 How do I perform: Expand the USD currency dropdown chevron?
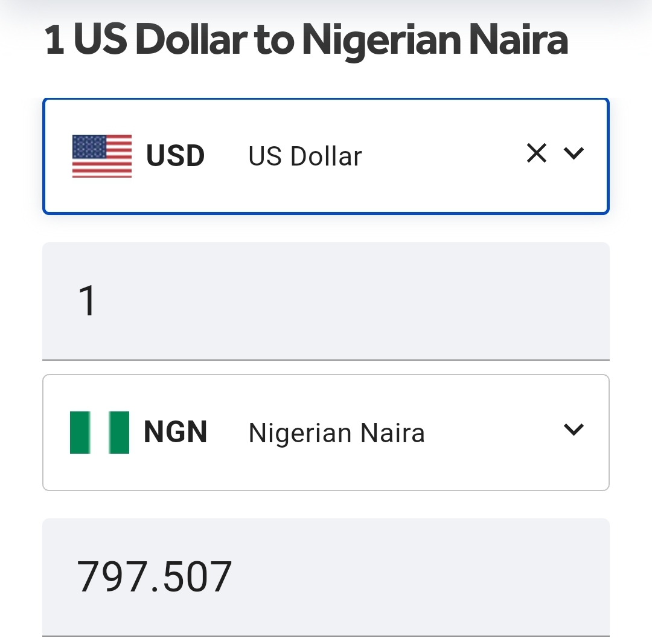pos(574,153)
